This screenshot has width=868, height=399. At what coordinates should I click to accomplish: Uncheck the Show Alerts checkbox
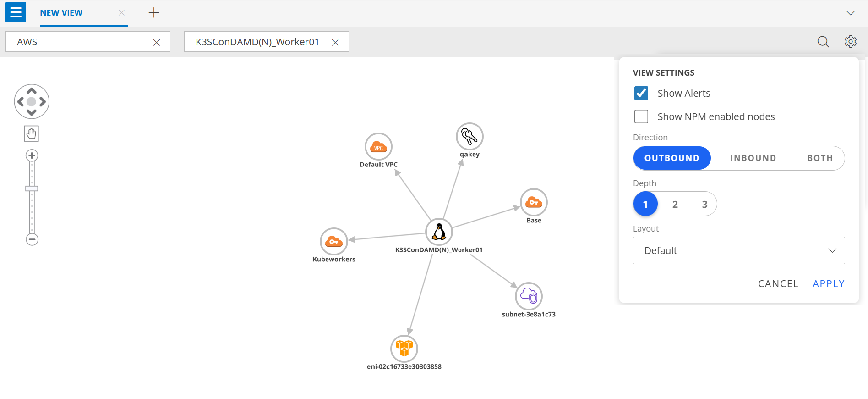click(641, 93)
